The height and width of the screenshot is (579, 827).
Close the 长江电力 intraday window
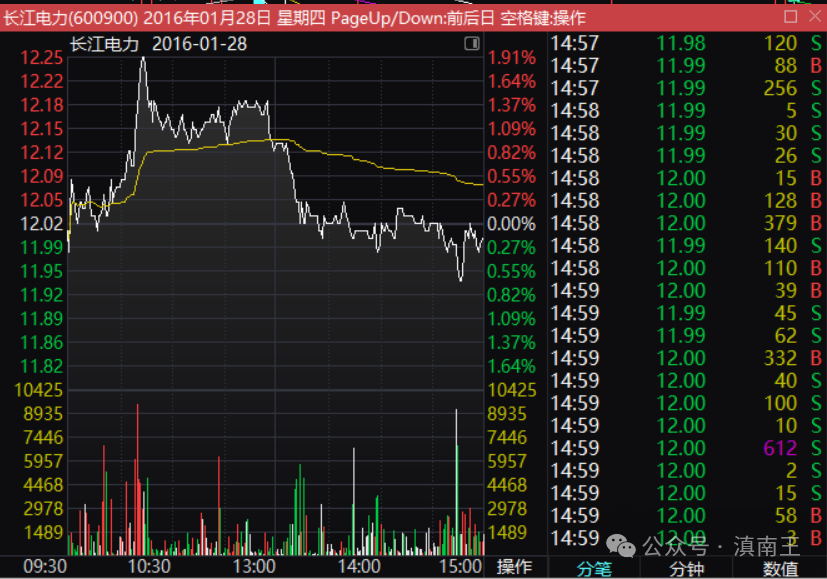[x=815, y=17]
